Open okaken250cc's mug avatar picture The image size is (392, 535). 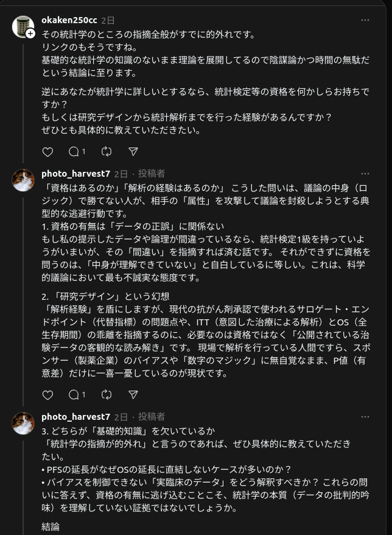coord(22,26)
